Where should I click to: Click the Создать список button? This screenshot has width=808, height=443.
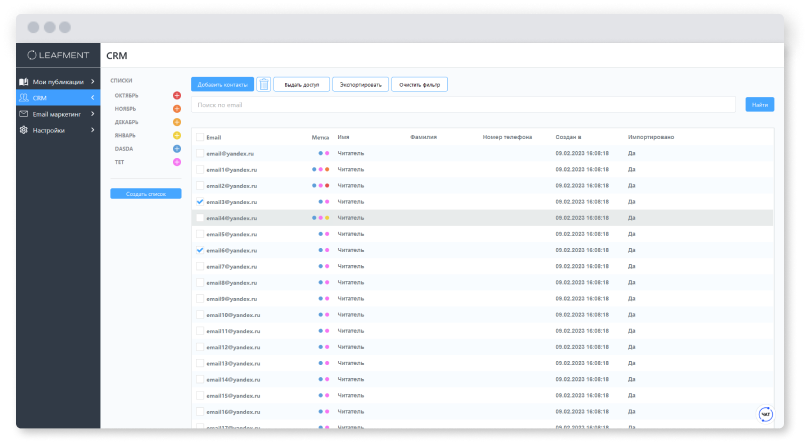coord(146,194)
